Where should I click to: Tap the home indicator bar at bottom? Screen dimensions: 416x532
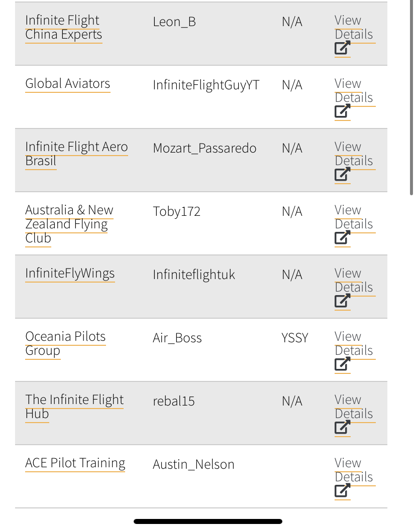point(208,521)
